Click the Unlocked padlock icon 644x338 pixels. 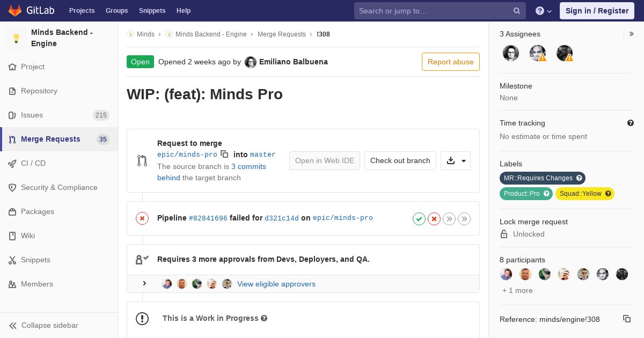pos(504,234)
